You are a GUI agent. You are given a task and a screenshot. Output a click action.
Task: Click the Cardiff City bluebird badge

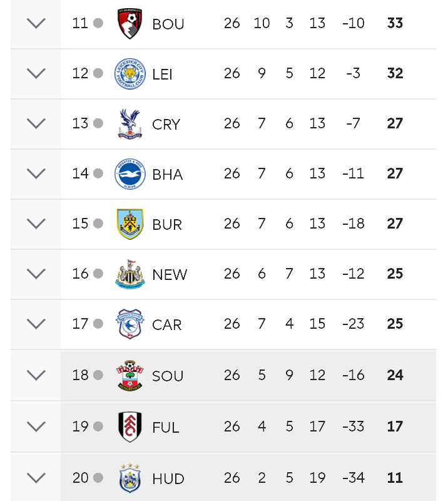tap(130, 324)
